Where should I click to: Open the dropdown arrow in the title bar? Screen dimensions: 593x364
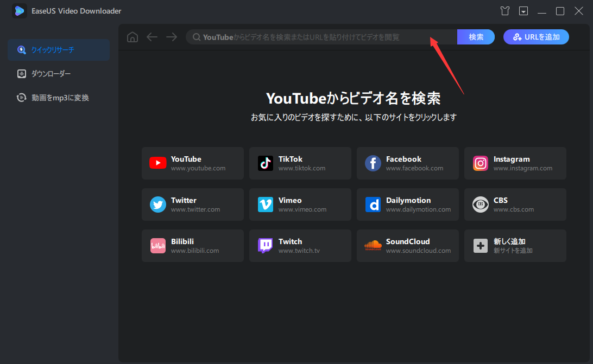tap(523, 10)
